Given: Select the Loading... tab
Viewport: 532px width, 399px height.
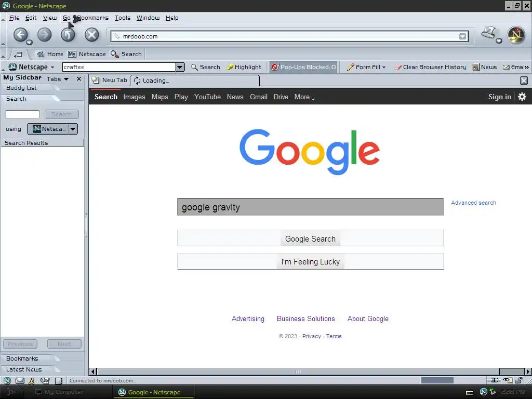Looking at the screenshot, I should [x=195, y=81].
